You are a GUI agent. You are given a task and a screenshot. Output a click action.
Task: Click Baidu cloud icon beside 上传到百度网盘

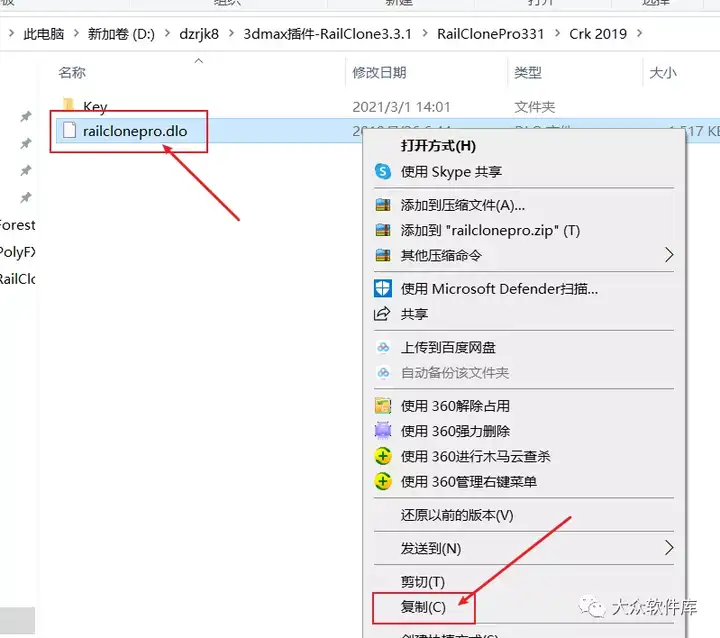pyautogui.click(x=383, y=347)
